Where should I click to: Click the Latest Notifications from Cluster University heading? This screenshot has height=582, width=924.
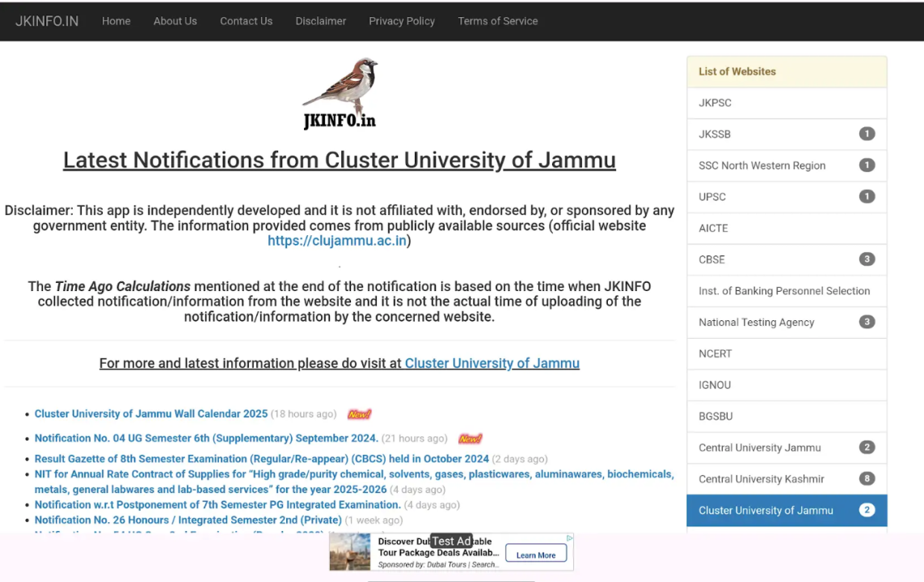point(340,160)
